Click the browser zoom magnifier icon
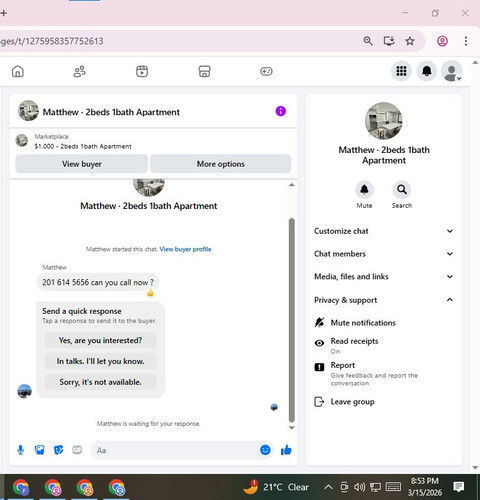The height and width of the screenshot is (500, 480). [x=368, y=41]
